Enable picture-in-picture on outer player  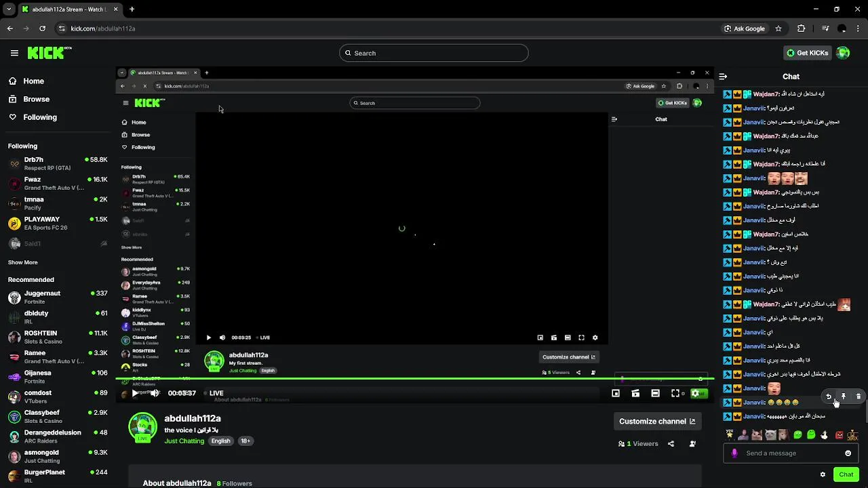[616, 393]
